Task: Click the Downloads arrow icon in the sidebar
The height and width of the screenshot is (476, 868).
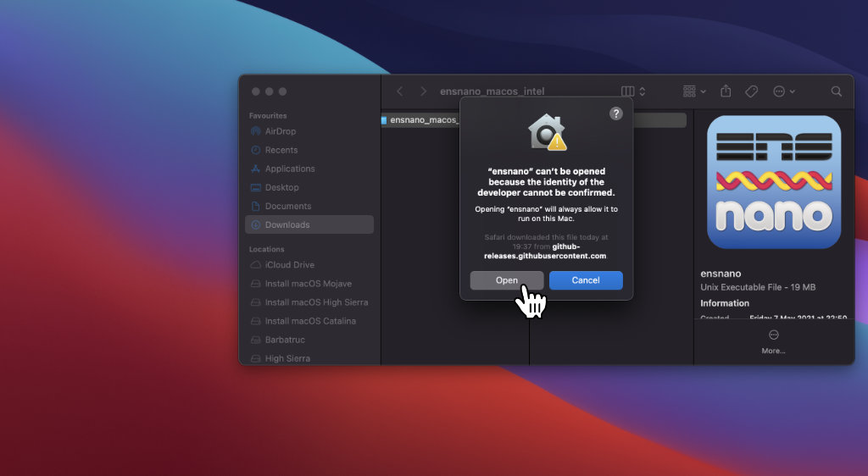Action: (x=255, y=224)
